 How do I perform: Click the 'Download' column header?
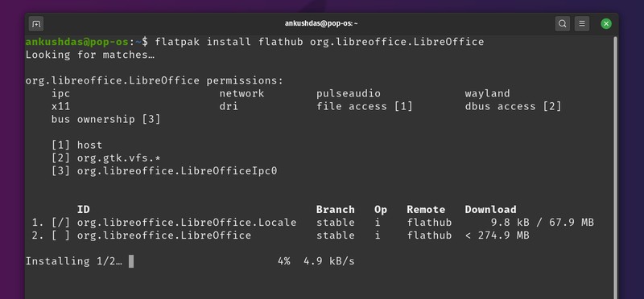coord(490,210)
